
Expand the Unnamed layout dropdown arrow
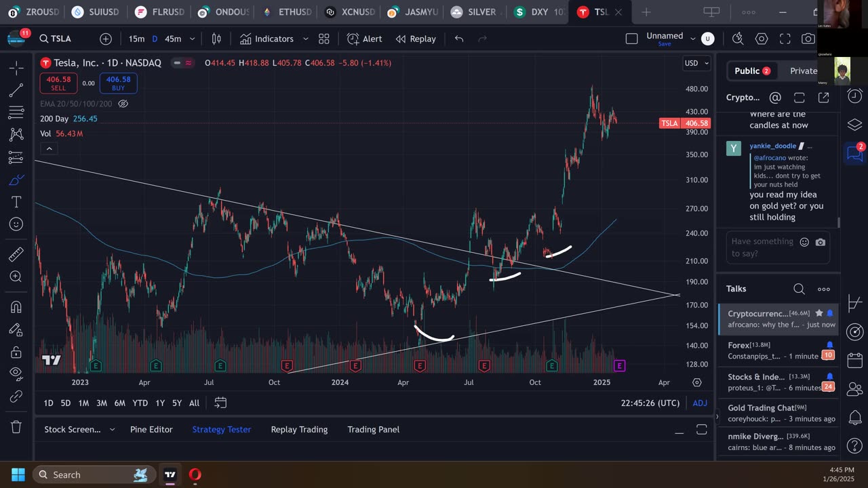coord(693,39)
